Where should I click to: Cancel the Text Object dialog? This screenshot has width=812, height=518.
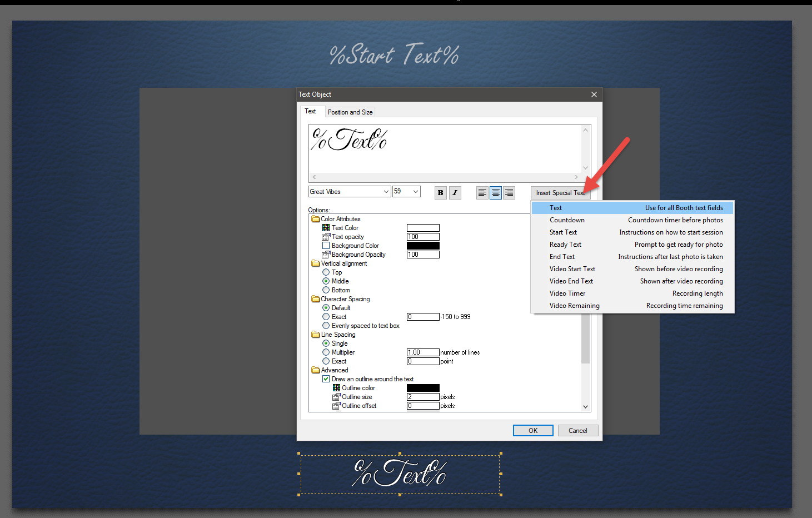pos(577,430)
